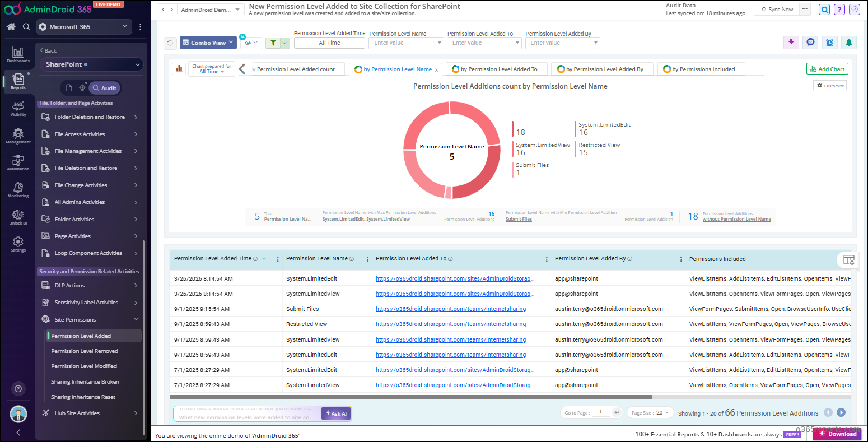Viewport: 868px width, 442px height.
Task: Open the Management sidebar icon
Action: click(18, 136)
